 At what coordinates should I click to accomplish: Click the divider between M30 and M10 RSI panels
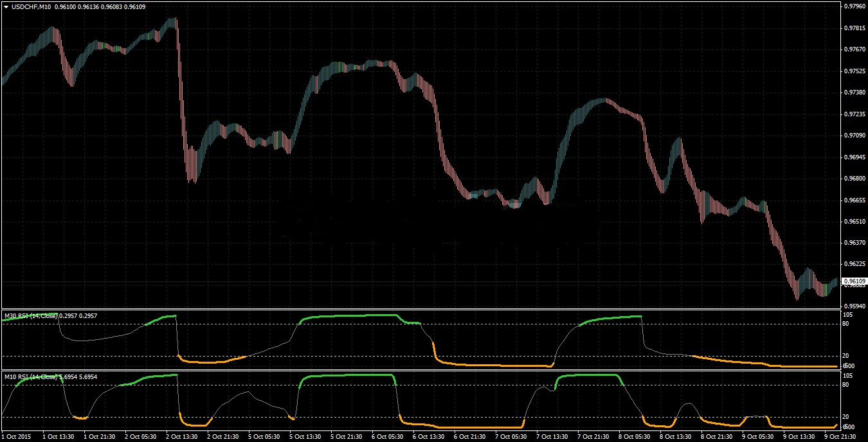tap(418, 370)
